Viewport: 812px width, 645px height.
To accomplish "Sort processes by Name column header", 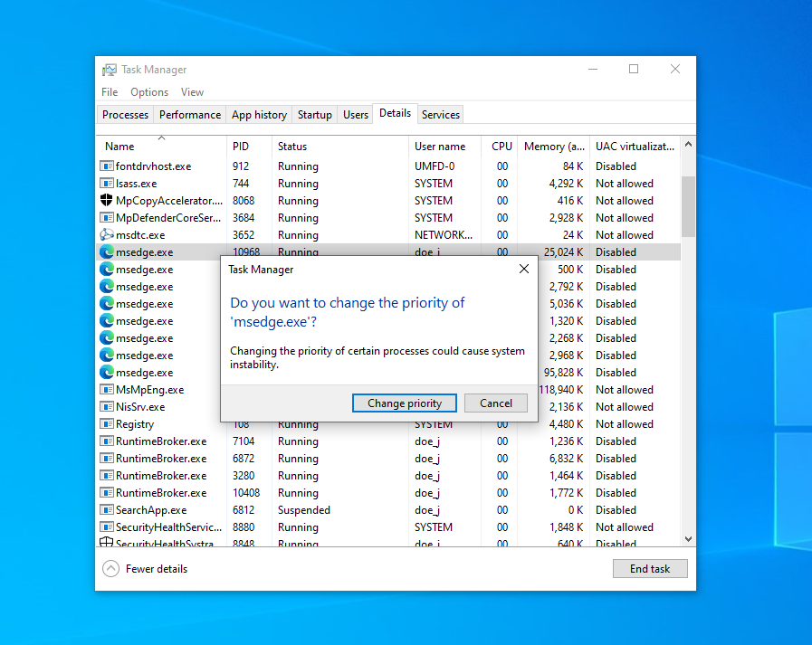I will click(x=161, y=146).
